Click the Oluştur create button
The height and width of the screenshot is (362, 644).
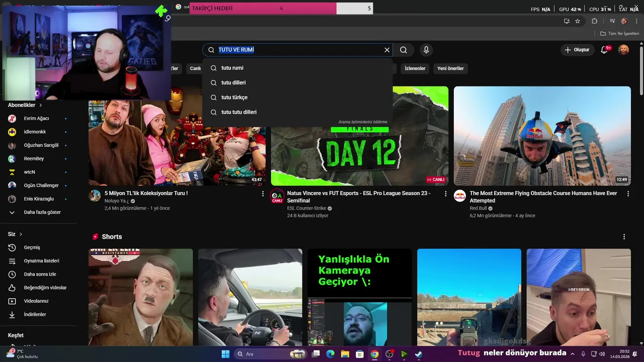[x=577, y=50]
